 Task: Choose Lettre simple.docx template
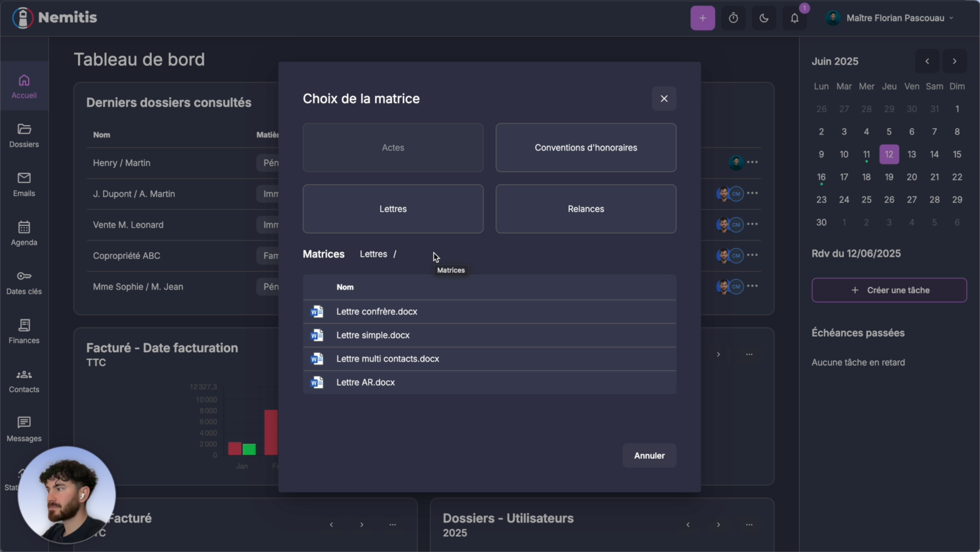click(x=489, y=335)
